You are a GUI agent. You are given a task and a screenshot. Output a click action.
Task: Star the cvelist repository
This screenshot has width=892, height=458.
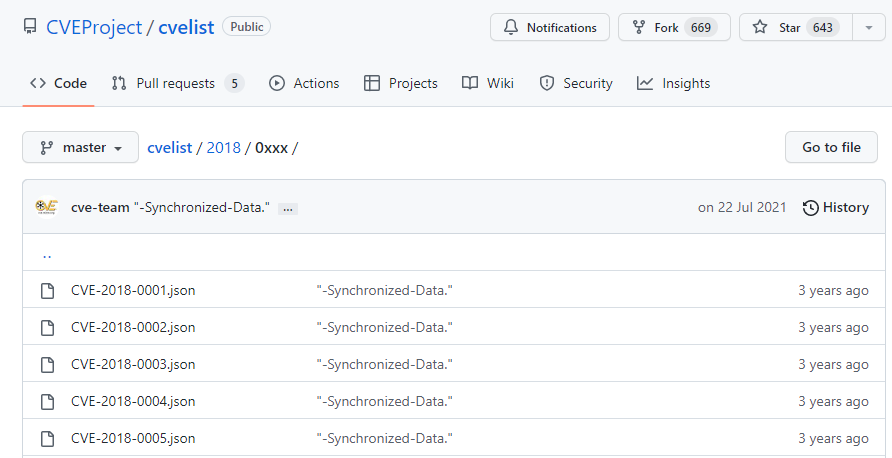tap(795, 27)
